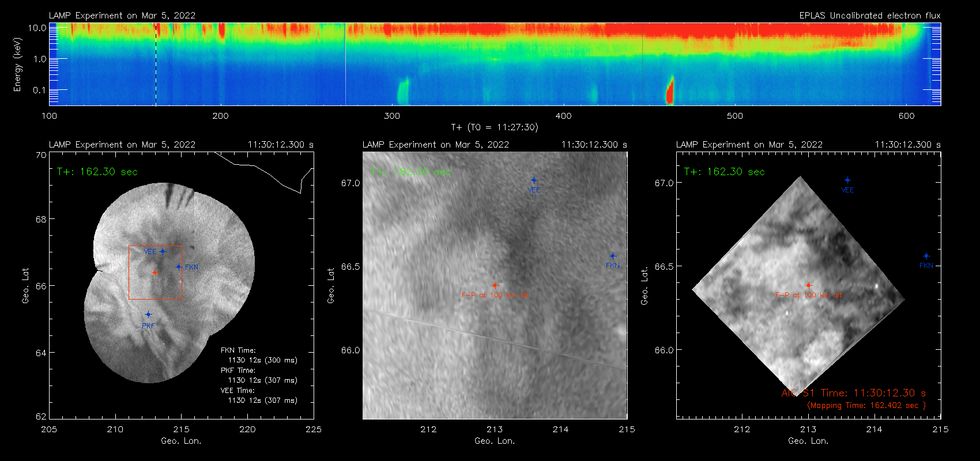This screenshot has width=980, height=461.
Task: Click the '(Mapping Time: 162.402 sec )' text
Action: click(866, 406)
